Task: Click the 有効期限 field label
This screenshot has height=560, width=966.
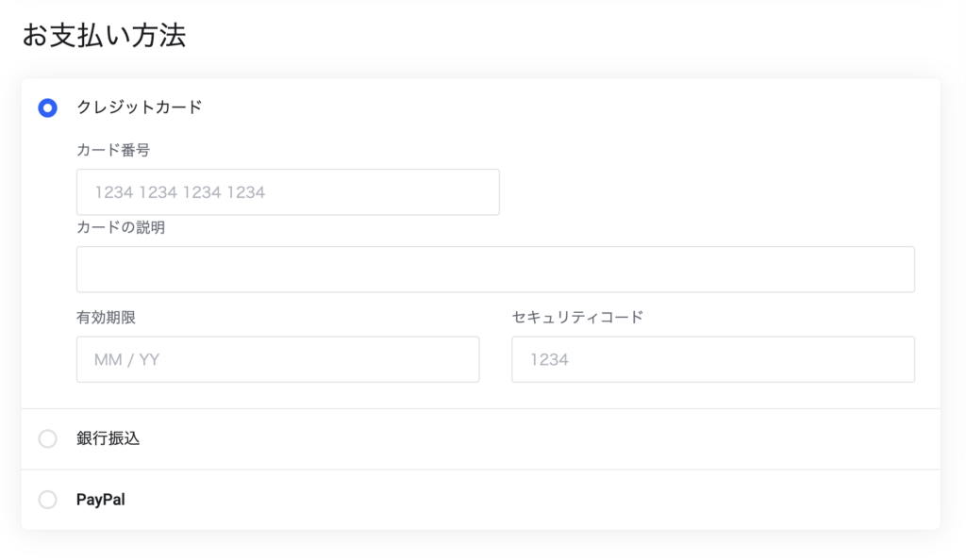Action: point(106,318)
